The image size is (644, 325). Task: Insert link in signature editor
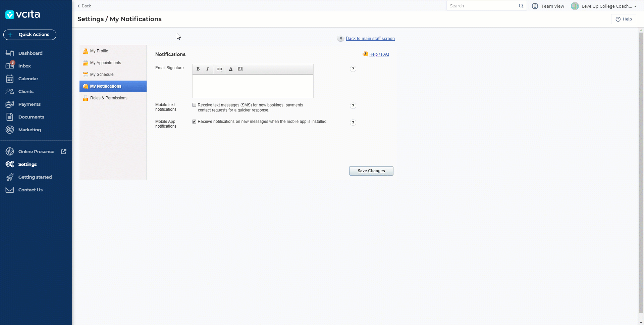(219, 69)
